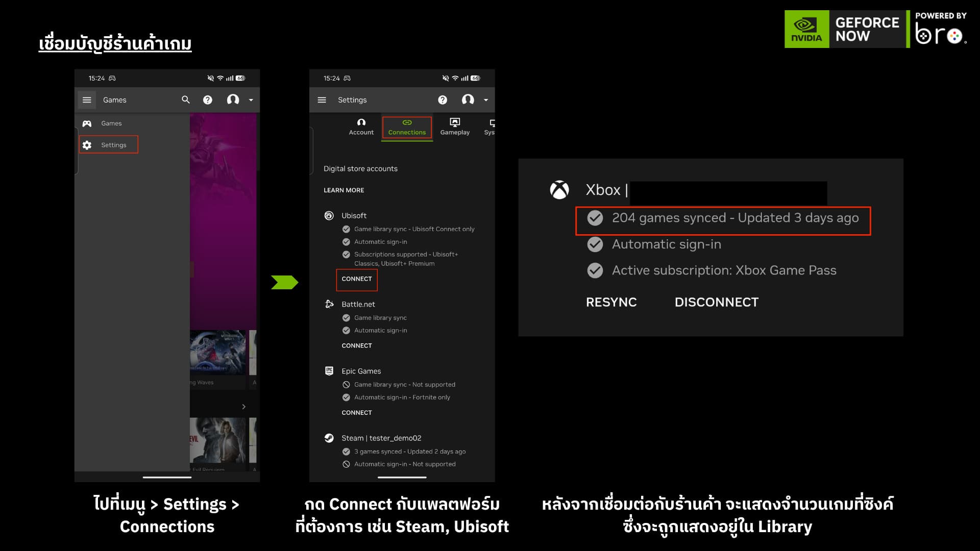
Task: Click the chevron arrow above Resident Evil row
Action: [x=243, y=407]
